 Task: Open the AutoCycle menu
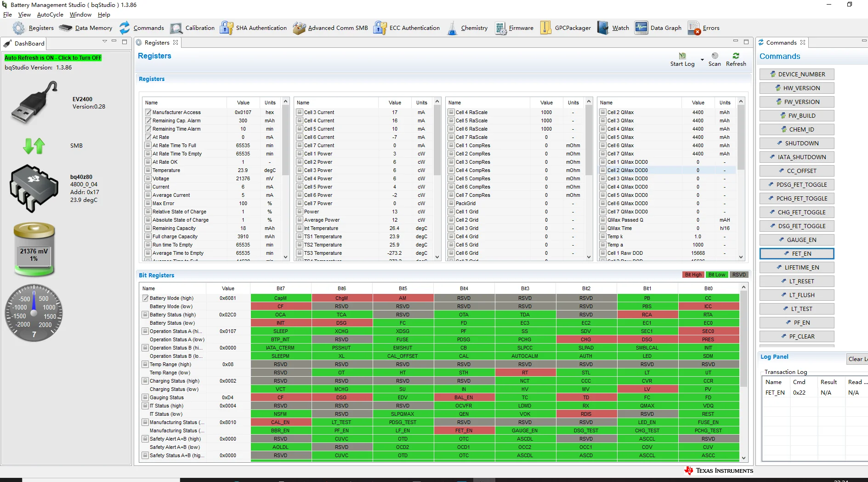click(x=50, y=15)
